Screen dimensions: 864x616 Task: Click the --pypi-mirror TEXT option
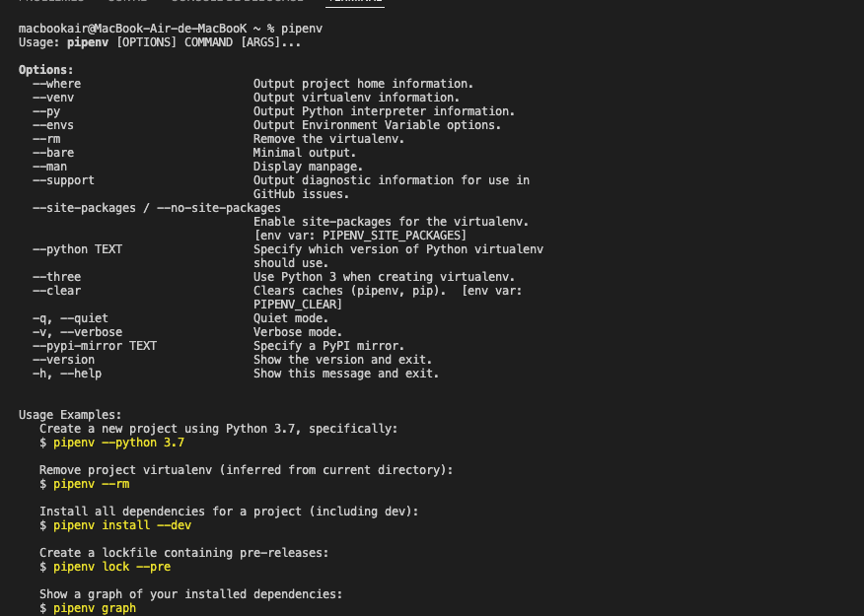point(95,346)
